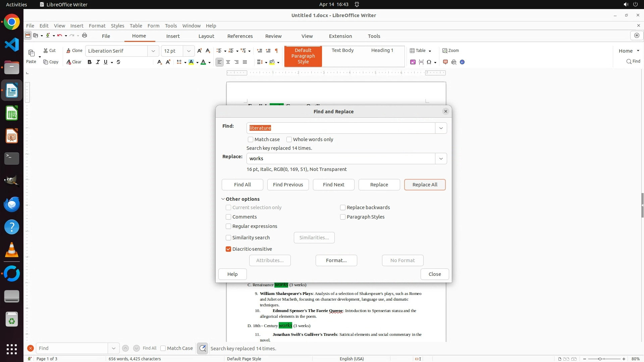
Task: Click the Clone formatting tool
Action: [74, 51]
